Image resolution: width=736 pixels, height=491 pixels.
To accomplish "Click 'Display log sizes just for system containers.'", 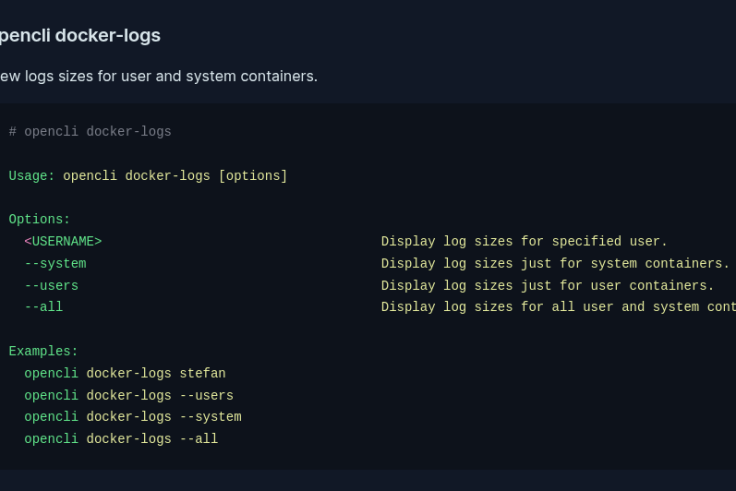I will tap(555, 263).
